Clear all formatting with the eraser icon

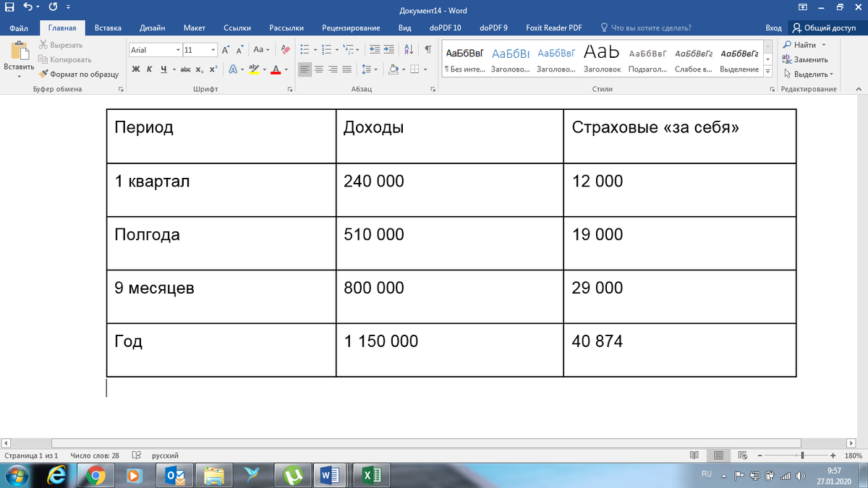coord(285,50)
